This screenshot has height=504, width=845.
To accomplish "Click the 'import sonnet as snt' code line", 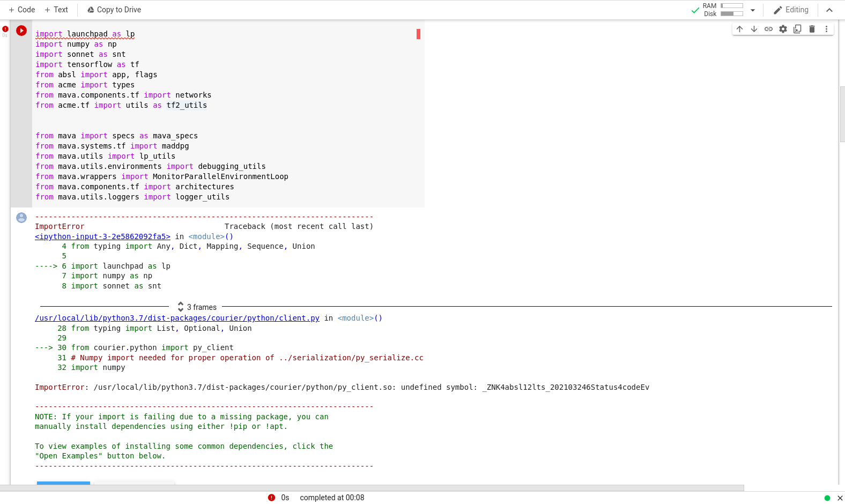I will coord(80,54).
